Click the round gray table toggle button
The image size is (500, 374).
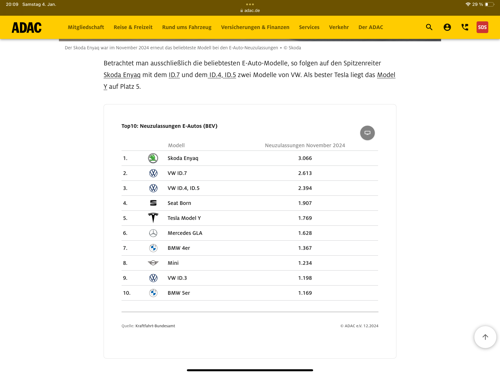tap(367, 133)
